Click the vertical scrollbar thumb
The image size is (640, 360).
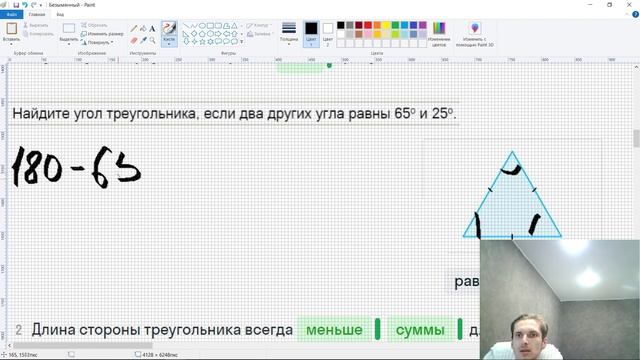click(x=636, y=138)
